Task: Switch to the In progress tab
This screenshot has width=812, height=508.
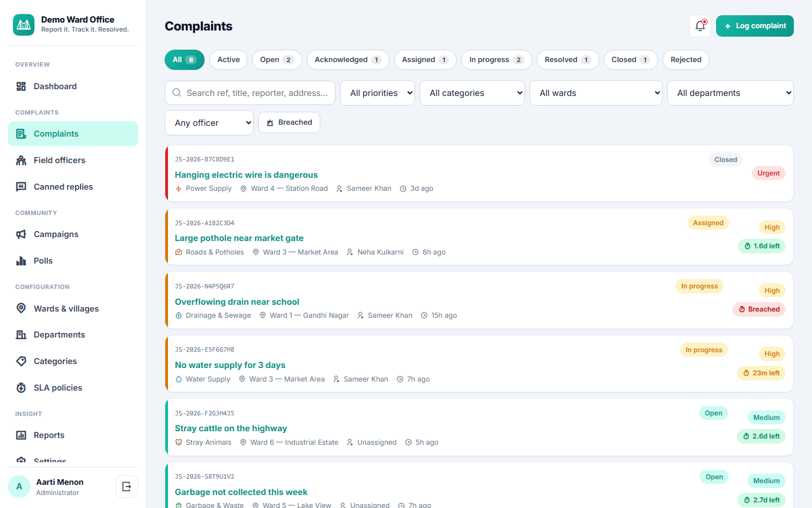Action: (496, 60)
